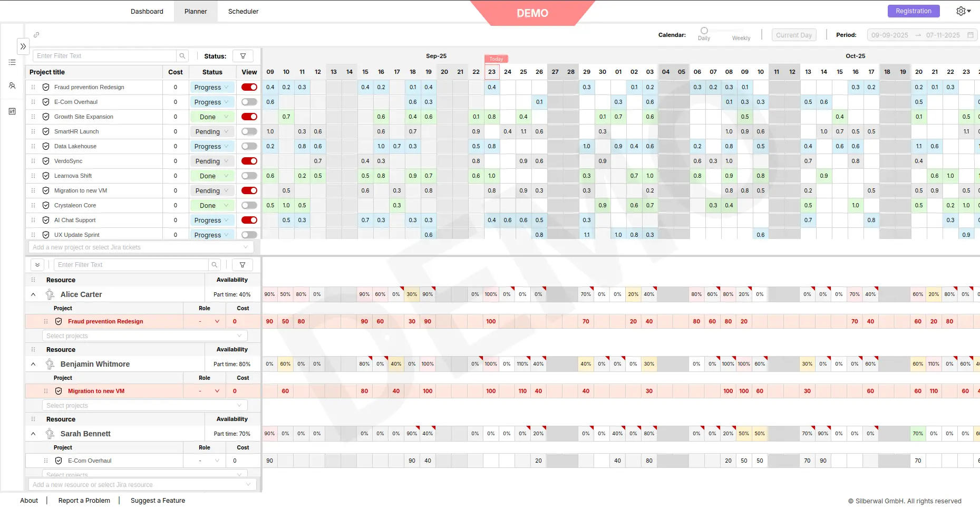Screen dimensions: 980x507
Task: Open the Report a Problem link
Action: [x=84, y=500]
